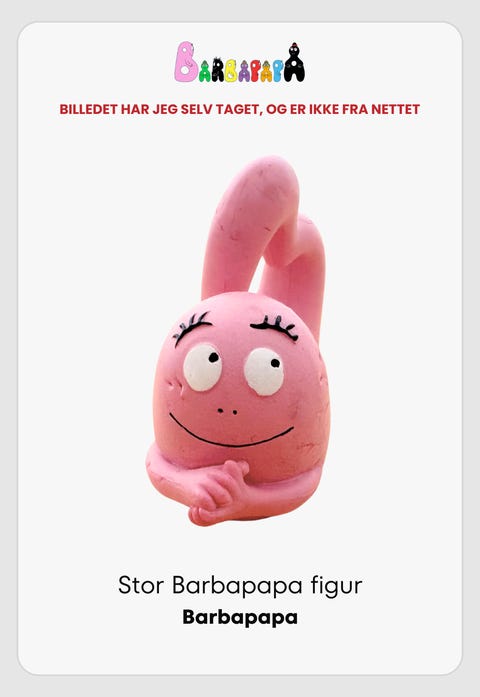Click the green A letter in the logo
480x697 pixels.
(204, 71)
